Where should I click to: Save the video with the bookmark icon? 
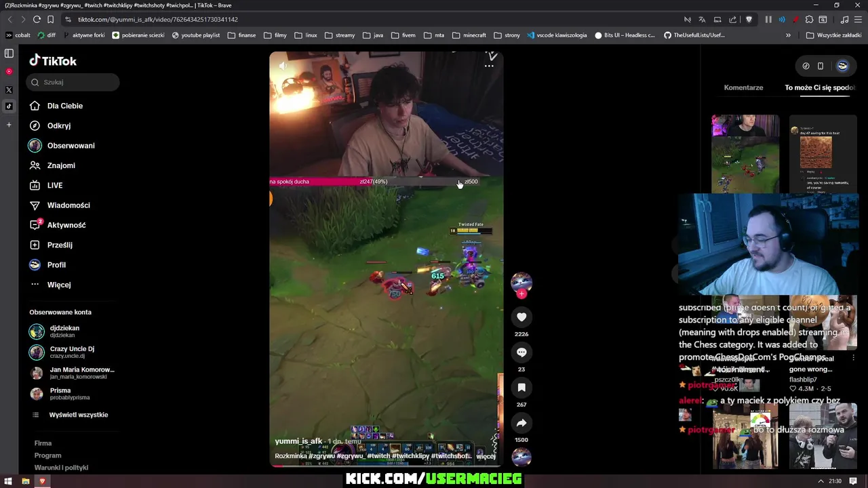tap(521, 387)
